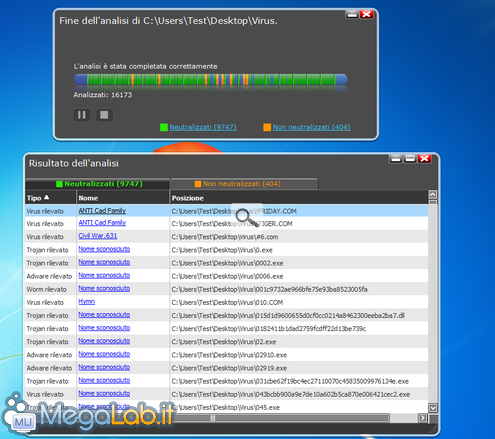
Task: Select path starting with 0182411b1dad
Action: coord(269,329)
